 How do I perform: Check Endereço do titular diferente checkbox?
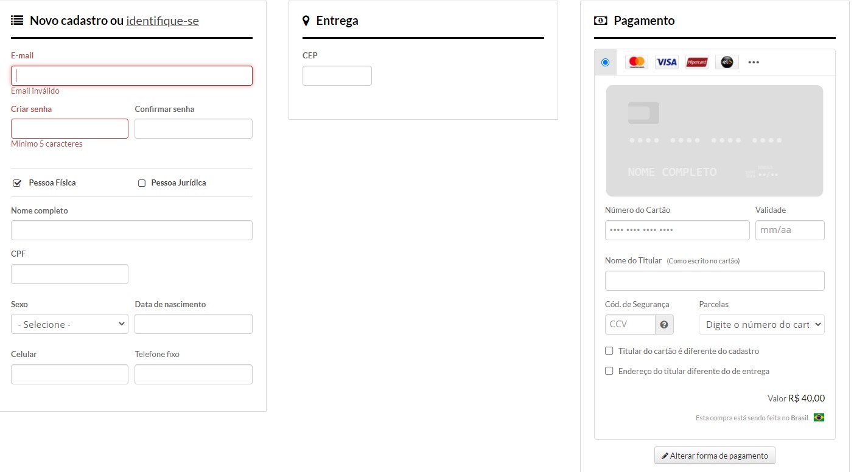[x=609, y=371]
